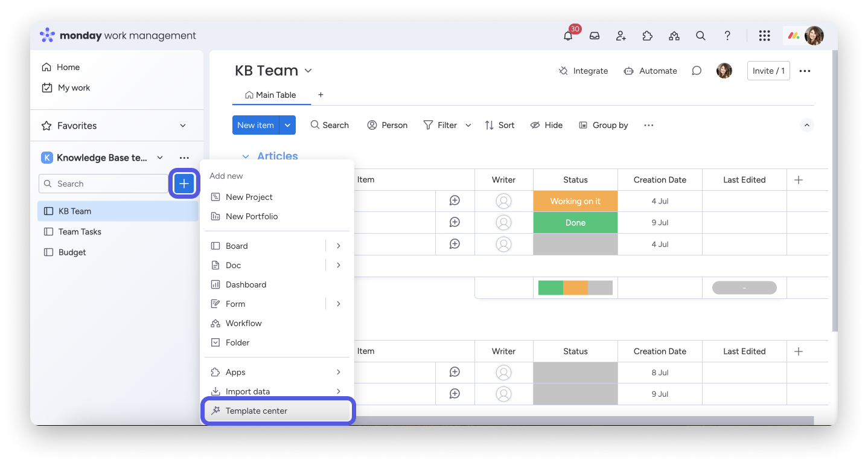The width and height of the screenshot is (868, 465).
Task: Open the New item dropdown arrow
Action: (x=288, y=125)
